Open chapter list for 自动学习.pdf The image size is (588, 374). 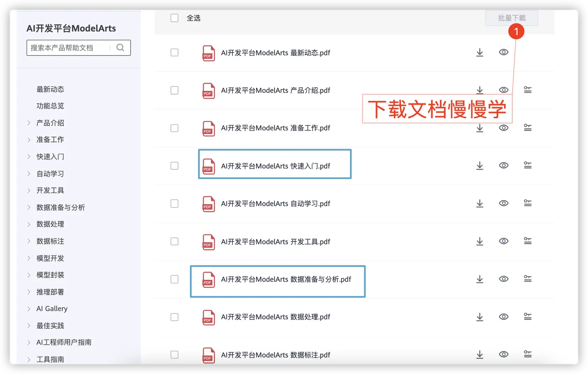point(528,203)
